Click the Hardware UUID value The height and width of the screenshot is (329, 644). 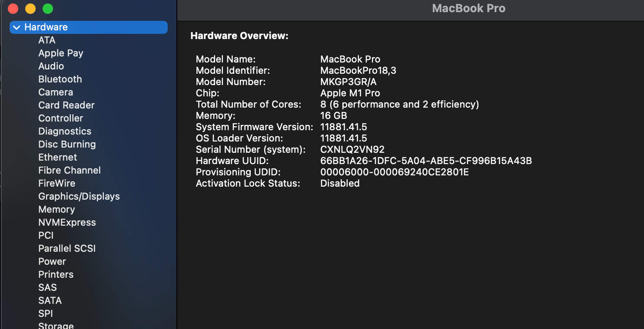(x=426, y=161)
